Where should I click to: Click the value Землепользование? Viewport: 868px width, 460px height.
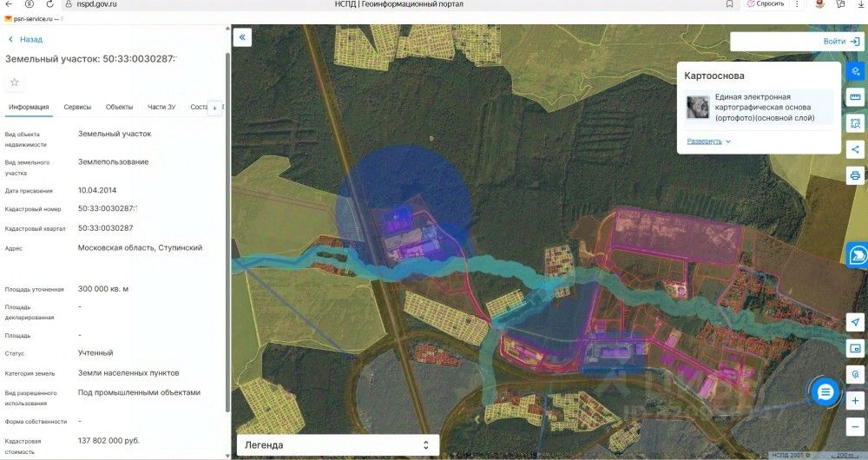pos(113,162)
